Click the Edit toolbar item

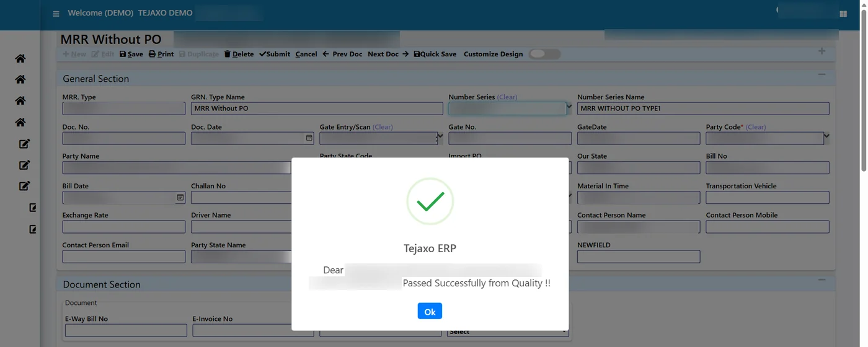103,54
